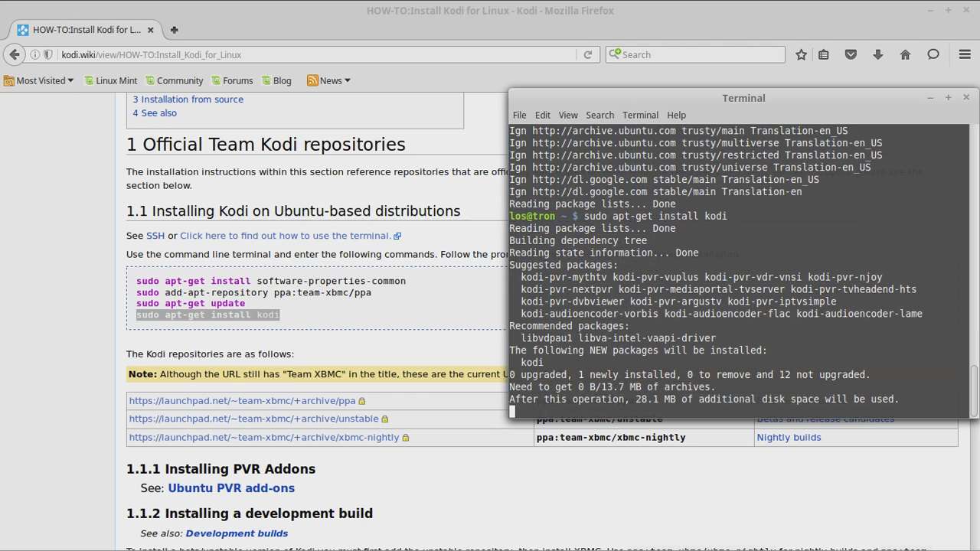Viewport: 980px width, 551px height.
Task: Open the site information icon in address bar
Action: (x=34, y=55)
